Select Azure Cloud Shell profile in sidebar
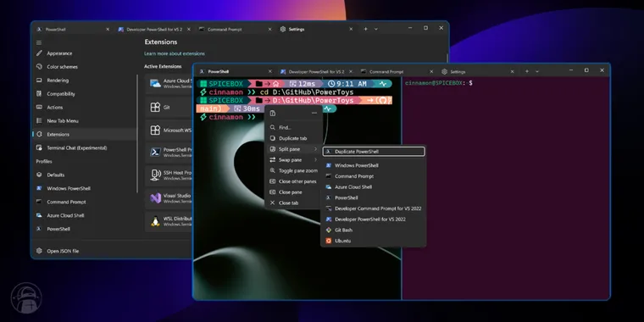644x322 pixels. tap(85, 215)
